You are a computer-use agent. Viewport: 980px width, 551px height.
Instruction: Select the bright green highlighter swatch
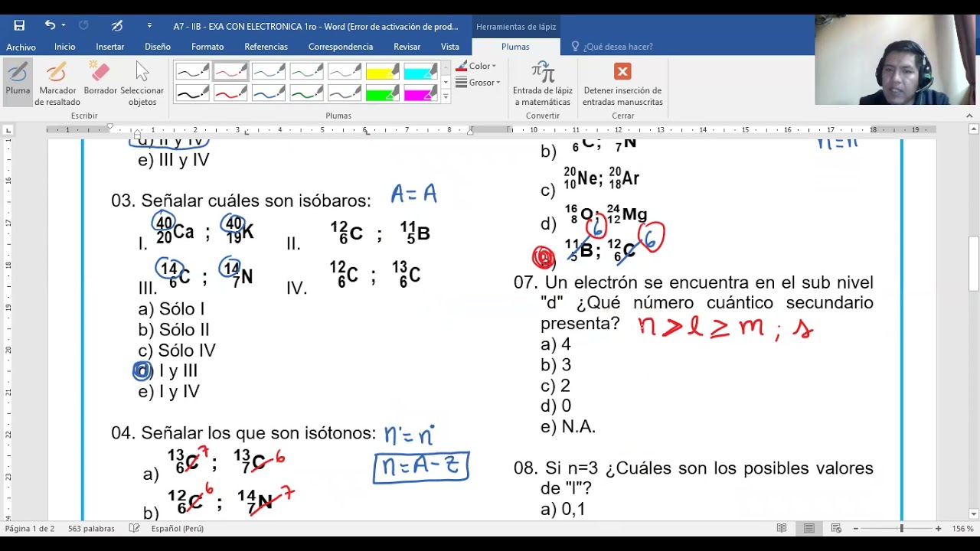pyautogui.click(x=382, y=93)
